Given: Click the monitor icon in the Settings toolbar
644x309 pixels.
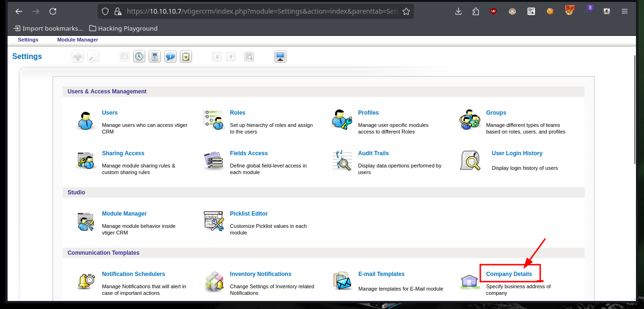Looking at the screenshot, I should pos(280,57).
